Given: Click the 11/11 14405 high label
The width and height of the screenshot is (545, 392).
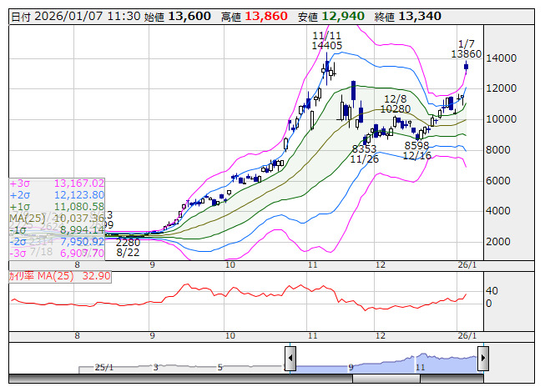Looking at the screenshot, I should pos(326,41).
